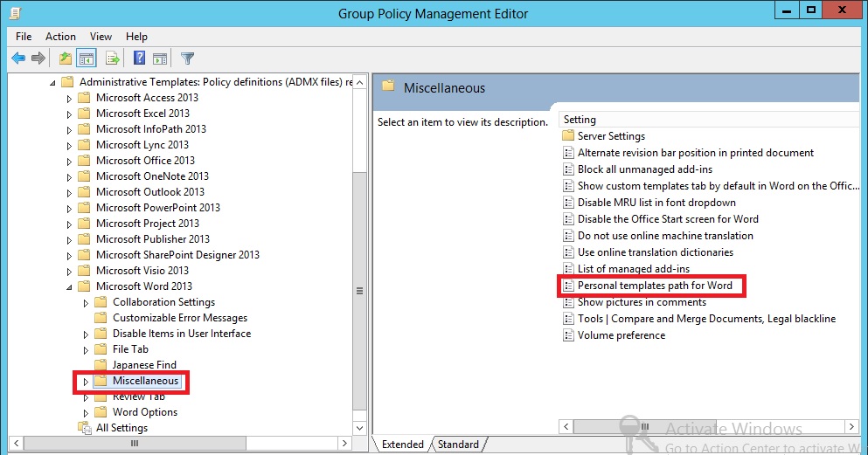Click tree pane scroll up arrow
The height and width of the screenshot is (455, 868).
[360, 82]
